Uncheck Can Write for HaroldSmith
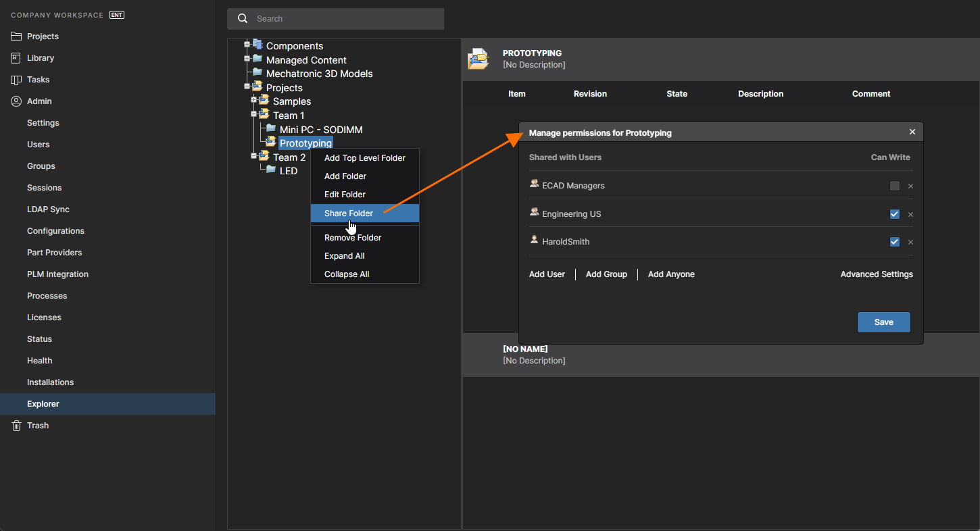 point(895,242)
